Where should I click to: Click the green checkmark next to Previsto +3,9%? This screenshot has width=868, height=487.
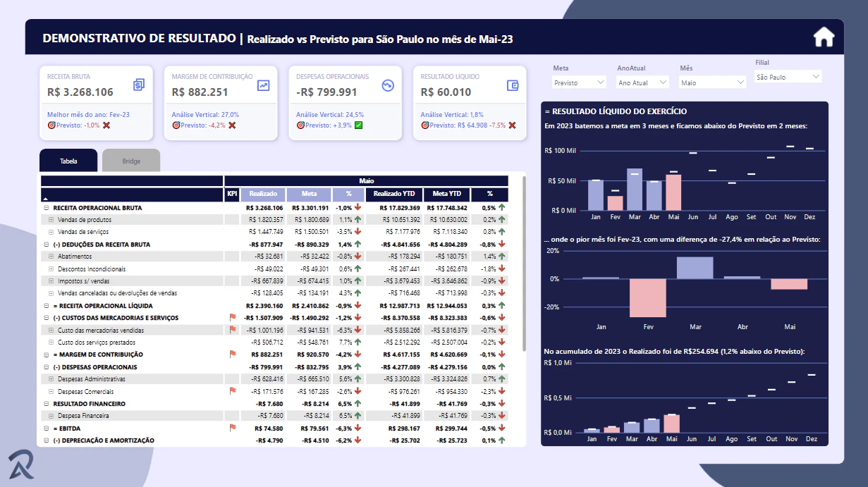(358, 125)
